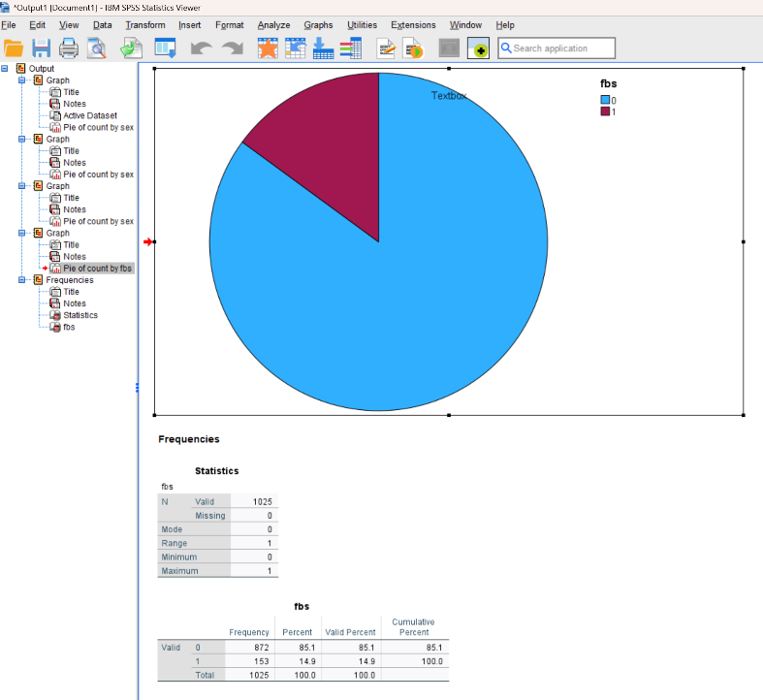Collapse the Frequencies node in outline
The height and width of the screenshot is (700, 763).
(22, 280)
